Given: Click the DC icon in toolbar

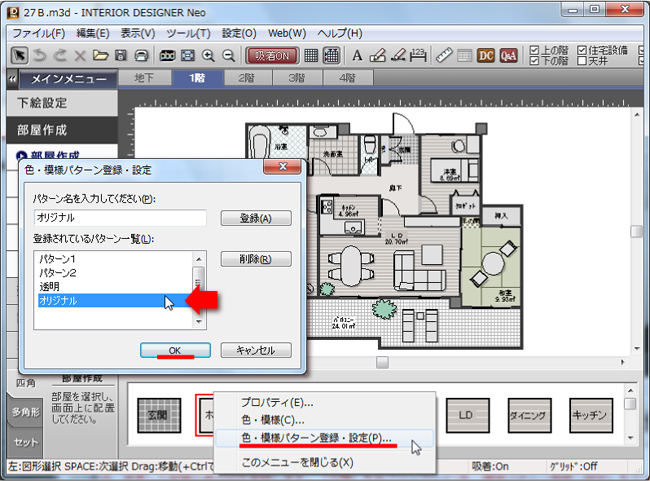Looking at the screenshot, I should 487,55.
